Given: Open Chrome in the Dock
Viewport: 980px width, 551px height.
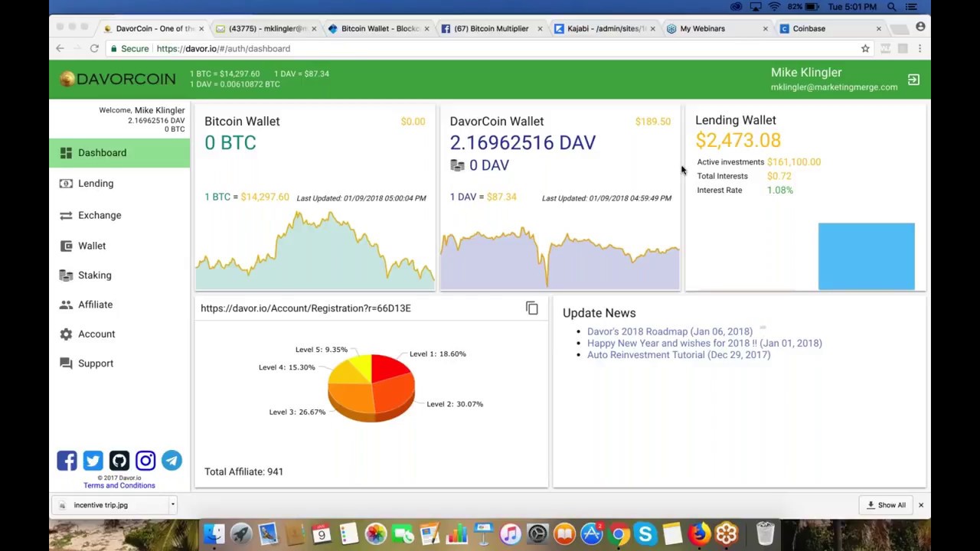Looking at the screenshot, I should 619,533.
